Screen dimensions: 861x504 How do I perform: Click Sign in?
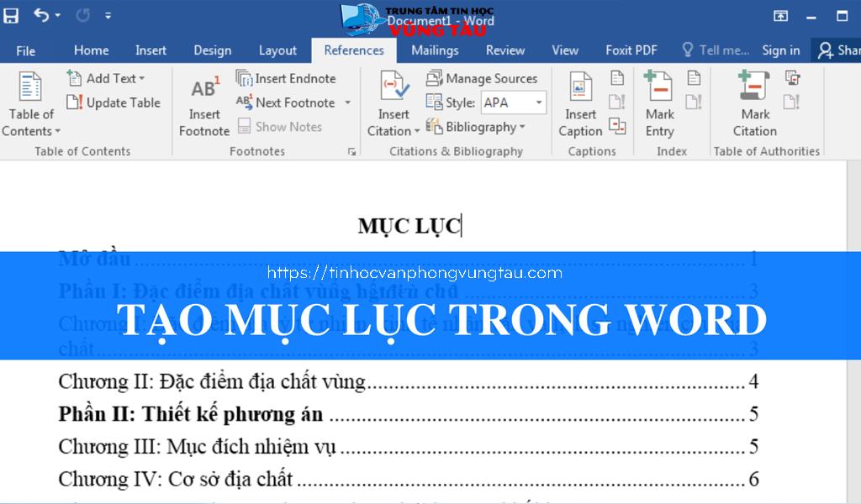(x=781, y=50)
